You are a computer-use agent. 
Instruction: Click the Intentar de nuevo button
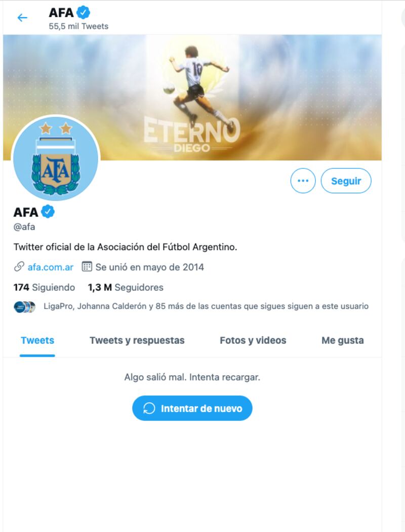(x=192, y=408)
